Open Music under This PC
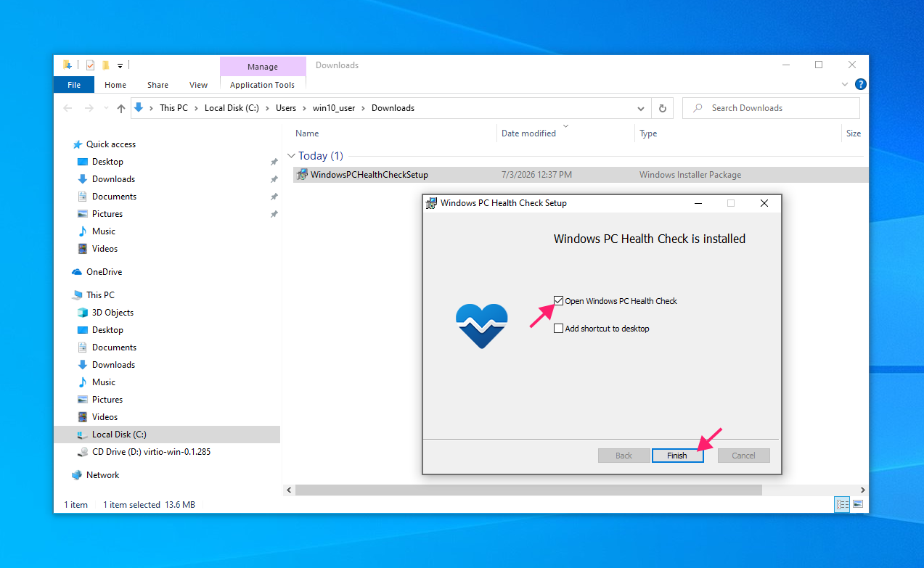Image resolution: width=924 pixels, height=568 pixels. 104,382
